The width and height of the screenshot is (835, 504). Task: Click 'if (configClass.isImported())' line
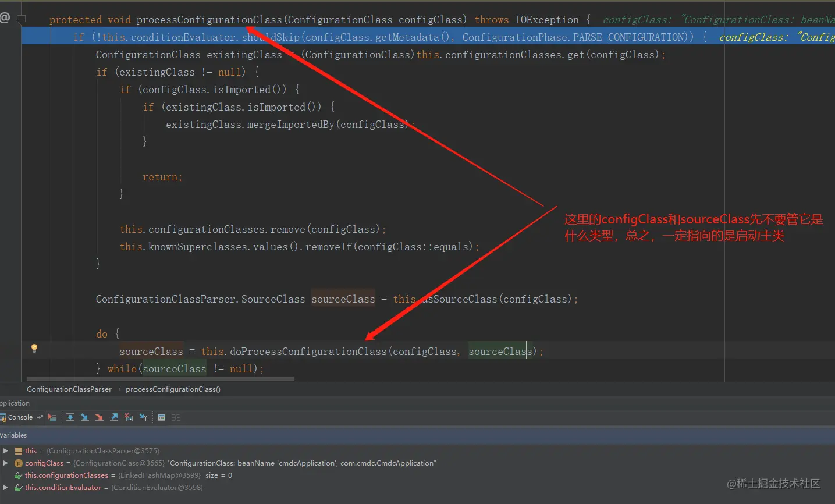click(204, 90)
